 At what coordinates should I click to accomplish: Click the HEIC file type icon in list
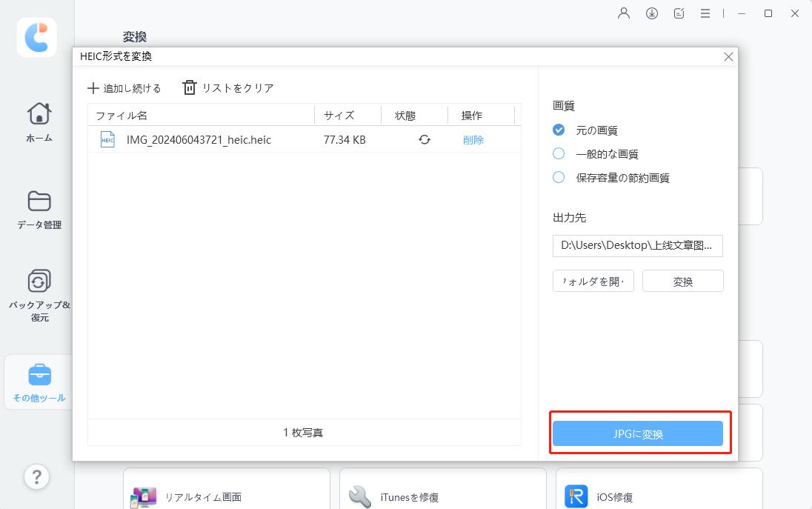pyautogui.click(x=107, y=139)
